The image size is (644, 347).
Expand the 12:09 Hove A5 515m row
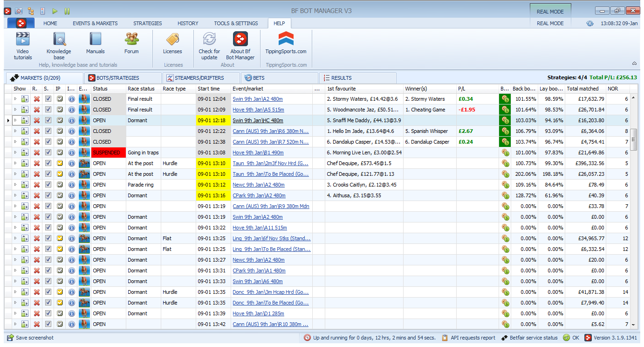15,110
